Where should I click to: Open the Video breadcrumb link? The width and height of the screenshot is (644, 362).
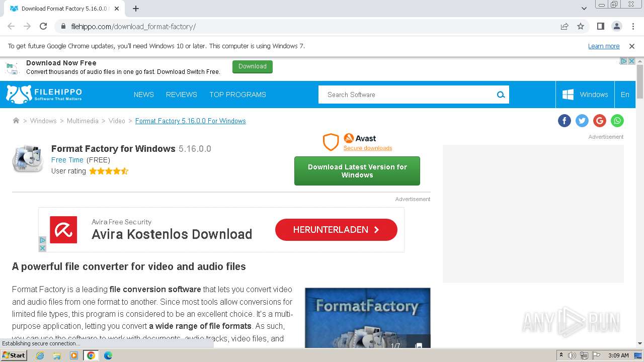click(117, 121)
